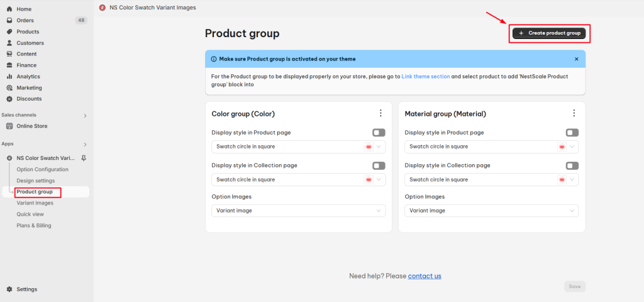Open Color group three-dot menu
The image size is (644, 302).
380,113
